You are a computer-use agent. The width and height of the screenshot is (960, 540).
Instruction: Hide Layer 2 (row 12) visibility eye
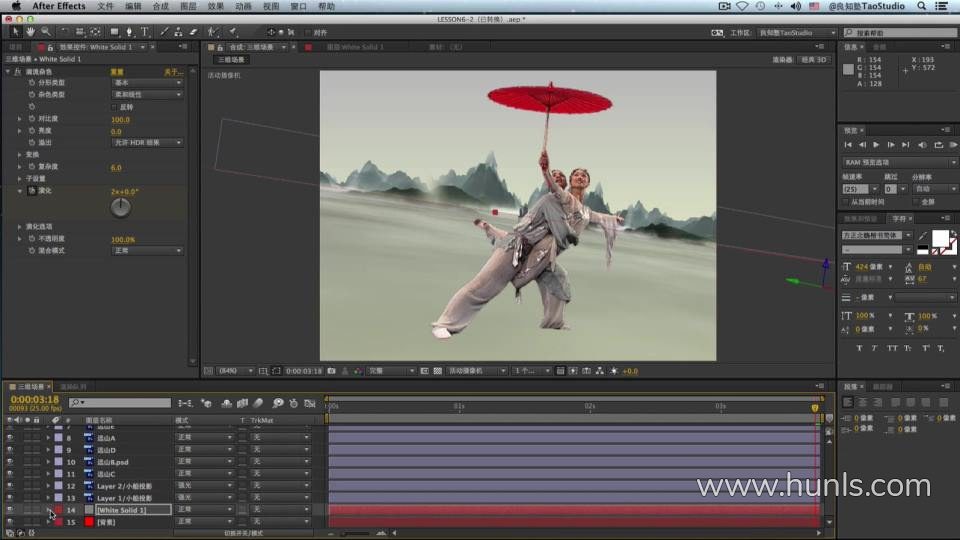tap(10, 486)
